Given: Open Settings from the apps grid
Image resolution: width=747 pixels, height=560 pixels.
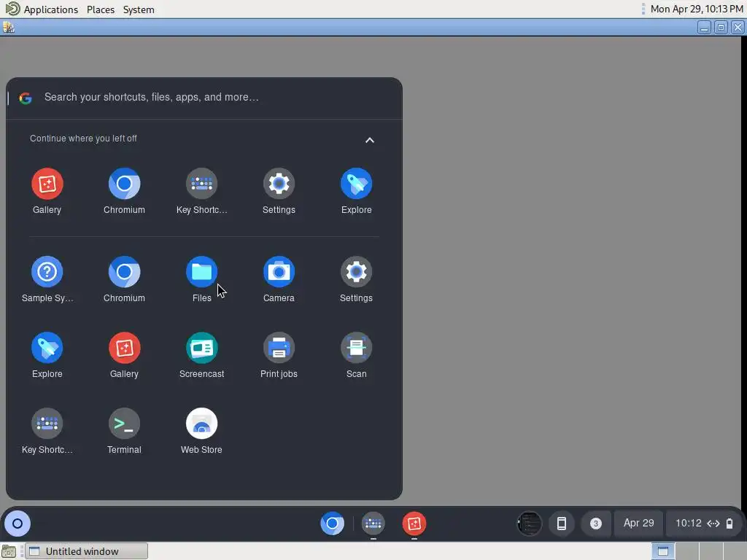Looking at the screenshot, I should [x=356, y=279].
